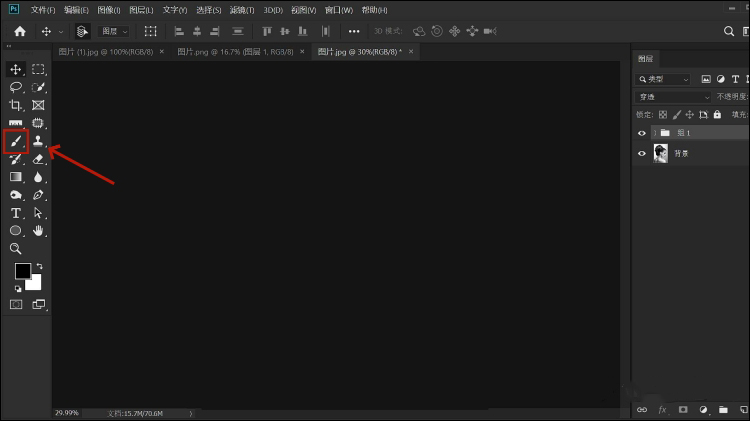
Task: Select the Zoom tool
Action: (15, 249)
